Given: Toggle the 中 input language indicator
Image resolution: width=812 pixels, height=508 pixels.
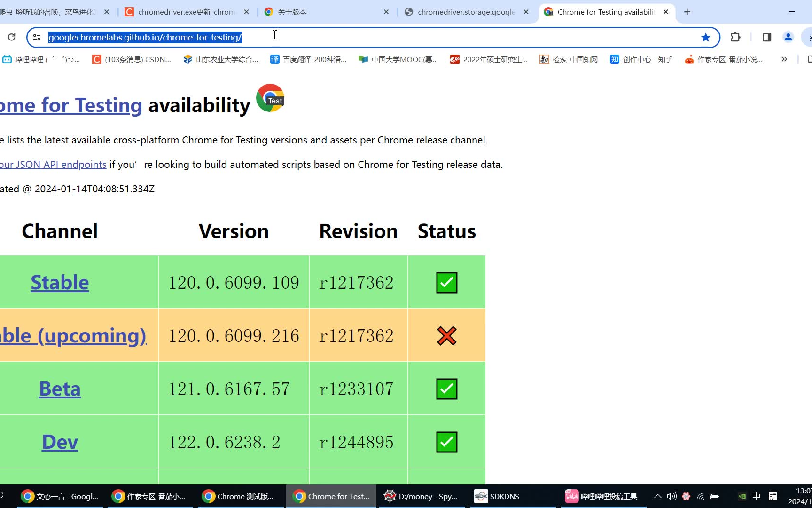Looking at the screenshot, I should 756,496.
